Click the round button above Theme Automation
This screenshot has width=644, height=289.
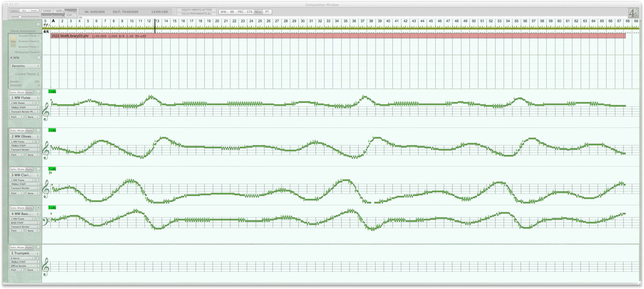(x=38, y=25)
